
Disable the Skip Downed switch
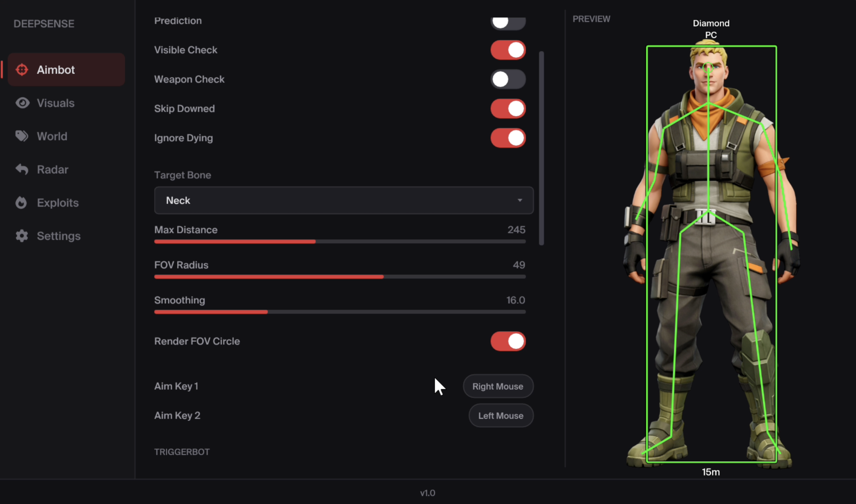click(x=508, y=108)
